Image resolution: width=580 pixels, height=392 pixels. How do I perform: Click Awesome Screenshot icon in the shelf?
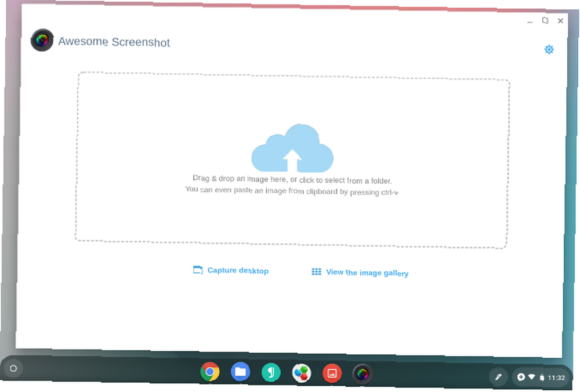tap(362, 374)
